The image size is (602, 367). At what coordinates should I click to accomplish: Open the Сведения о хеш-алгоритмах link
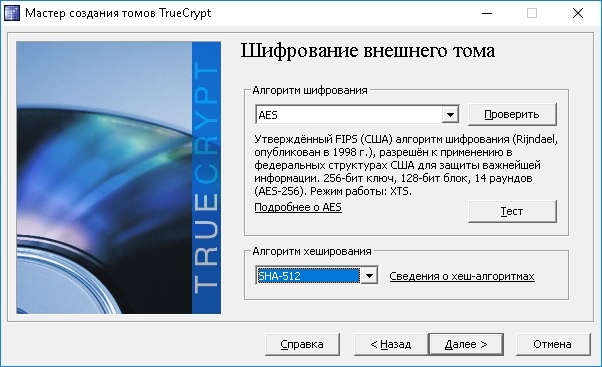coord(462,276)
